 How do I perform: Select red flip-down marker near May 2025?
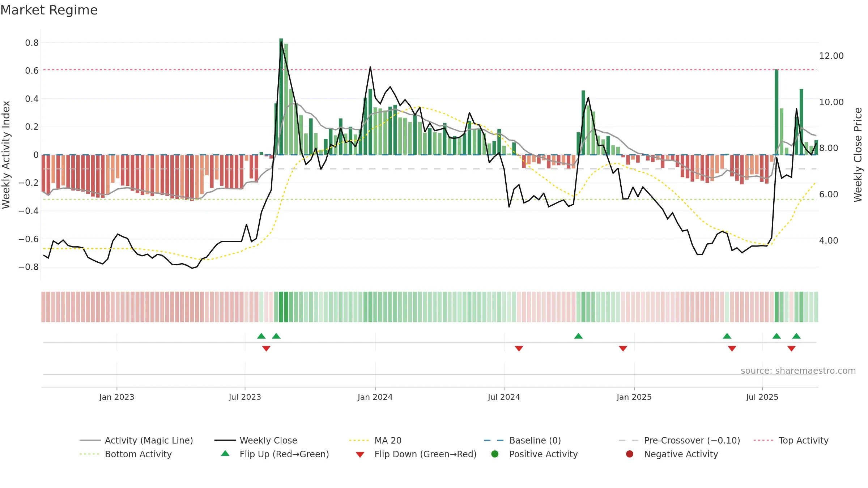tap(732, 348)
